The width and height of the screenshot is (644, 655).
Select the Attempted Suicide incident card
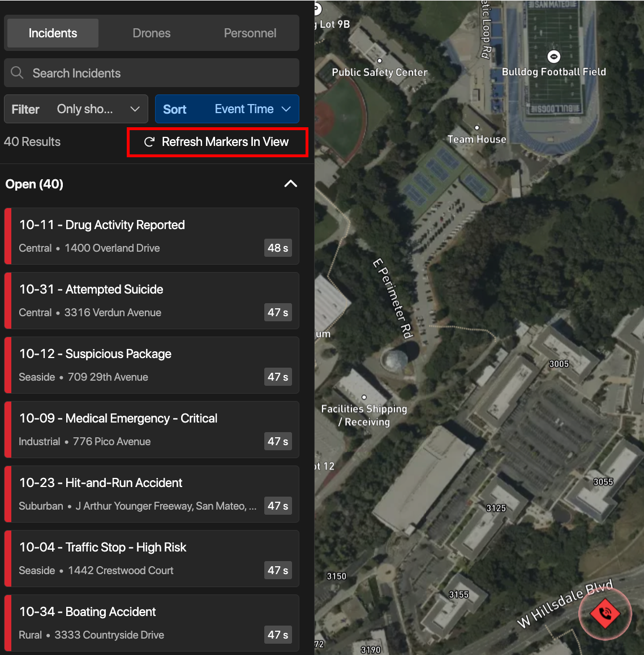[x=151, y=300]
